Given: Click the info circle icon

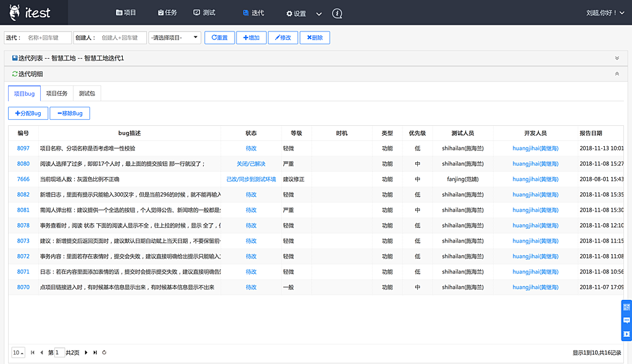Looking at the screenshot, I should [x=337, y=14].
